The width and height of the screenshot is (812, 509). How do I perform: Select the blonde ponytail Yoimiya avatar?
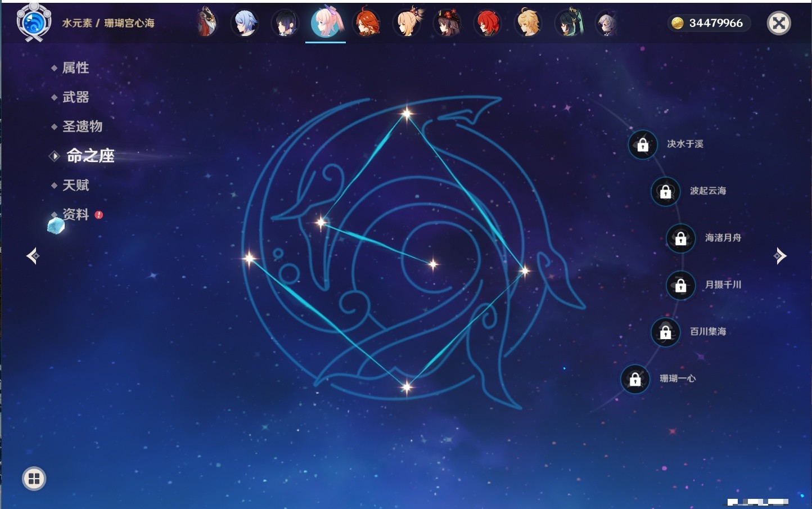pyautogui.click(x=407, y=22)
